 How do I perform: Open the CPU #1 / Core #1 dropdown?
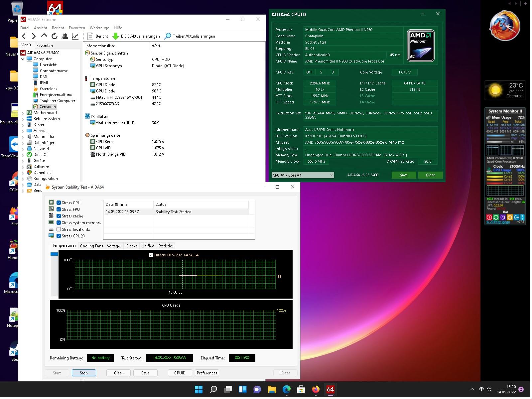coord(303,175)
